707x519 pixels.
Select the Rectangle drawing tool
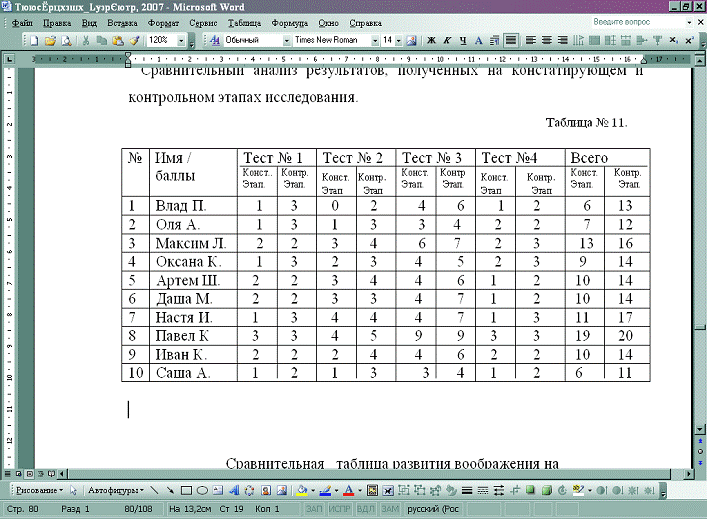(186, 491)
